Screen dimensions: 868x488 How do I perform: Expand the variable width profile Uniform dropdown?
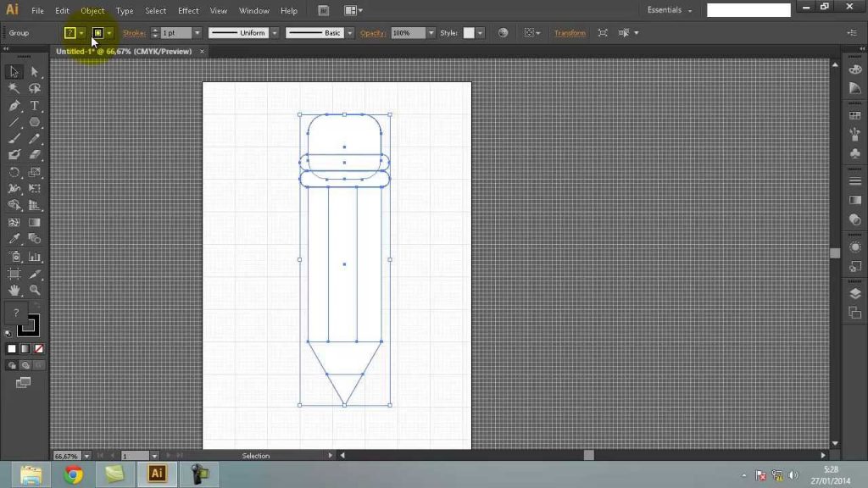pyautogui.click(x=273, y=32)
